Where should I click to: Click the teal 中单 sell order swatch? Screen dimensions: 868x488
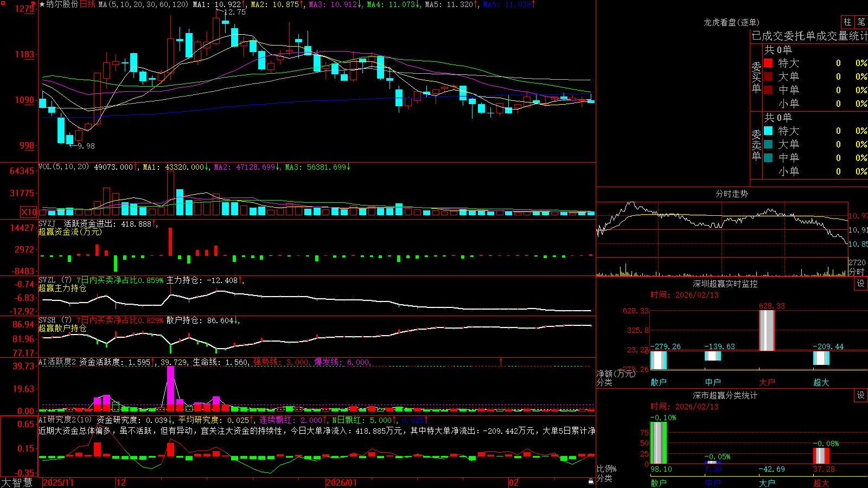coord(768,158)
